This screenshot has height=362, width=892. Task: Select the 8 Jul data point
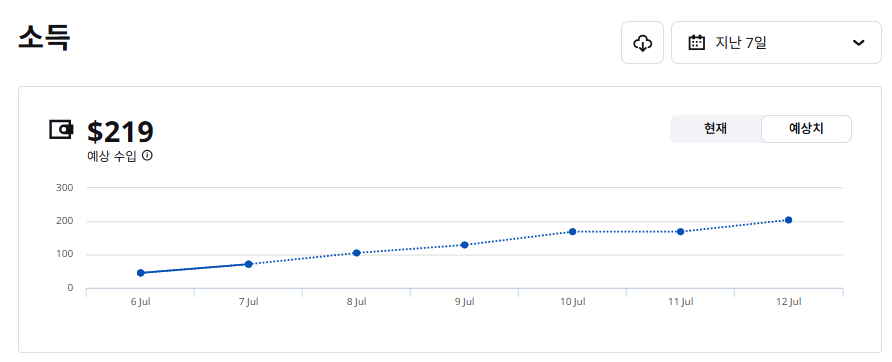click(x=357, y=253)
